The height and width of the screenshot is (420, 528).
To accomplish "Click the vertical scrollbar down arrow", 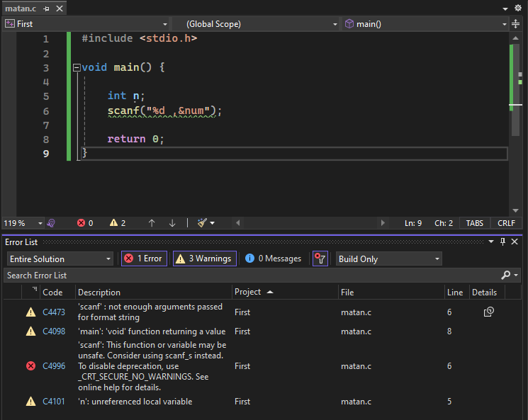I will tap(515, 210).
